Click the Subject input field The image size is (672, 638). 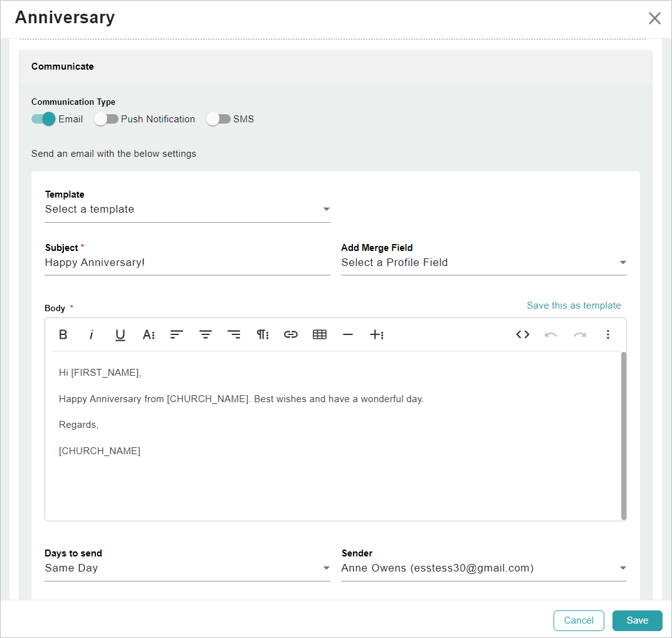pos(187,263)
